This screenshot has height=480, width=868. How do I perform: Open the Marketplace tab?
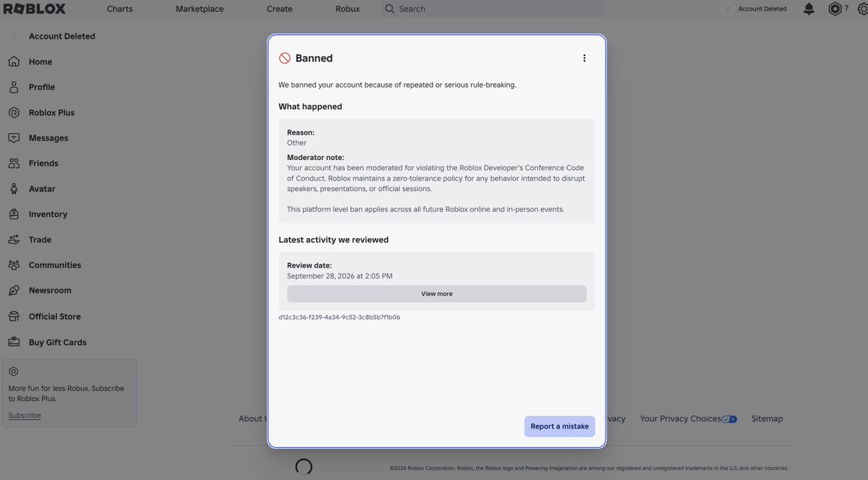[200, 9]
